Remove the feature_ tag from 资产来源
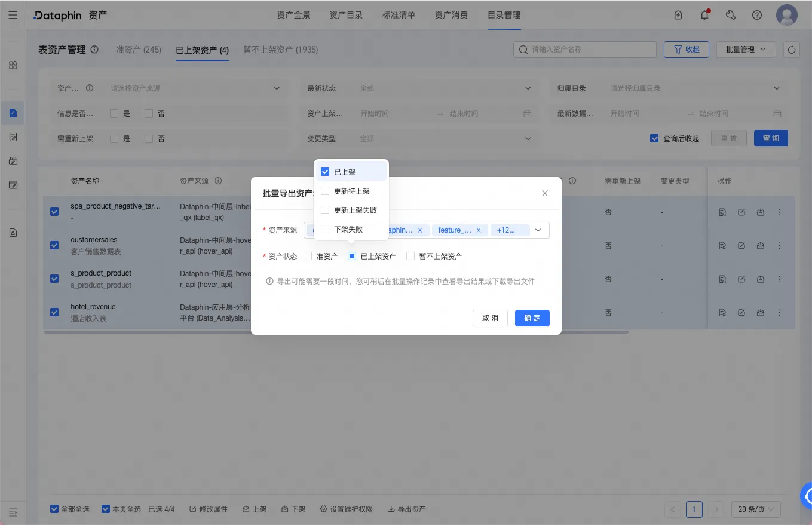Screen dimensions: 812x525 [x=479, y=230]
